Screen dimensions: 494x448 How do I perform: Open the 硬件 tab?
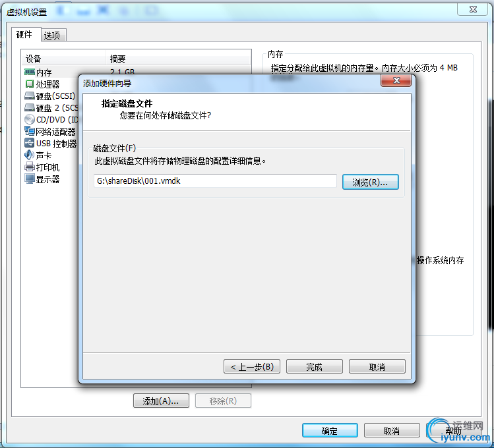tap(24, 34)
